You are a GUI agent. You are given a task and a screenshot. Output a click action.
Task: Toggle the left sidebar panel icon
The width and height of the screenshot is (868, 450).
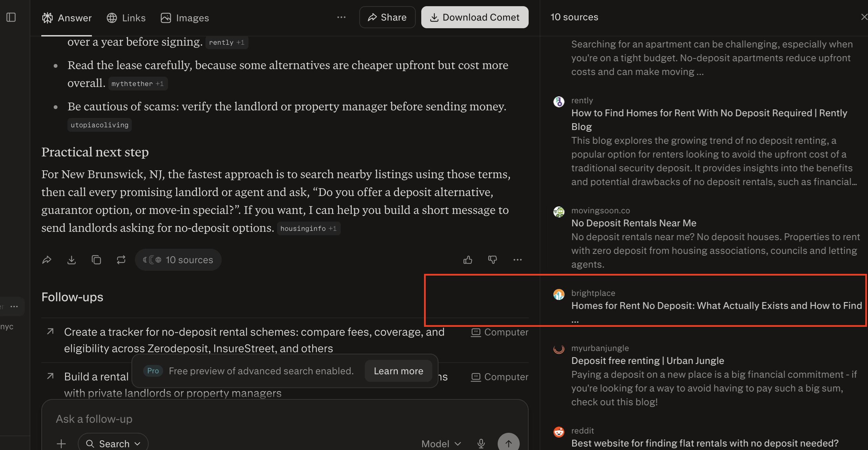11,17
